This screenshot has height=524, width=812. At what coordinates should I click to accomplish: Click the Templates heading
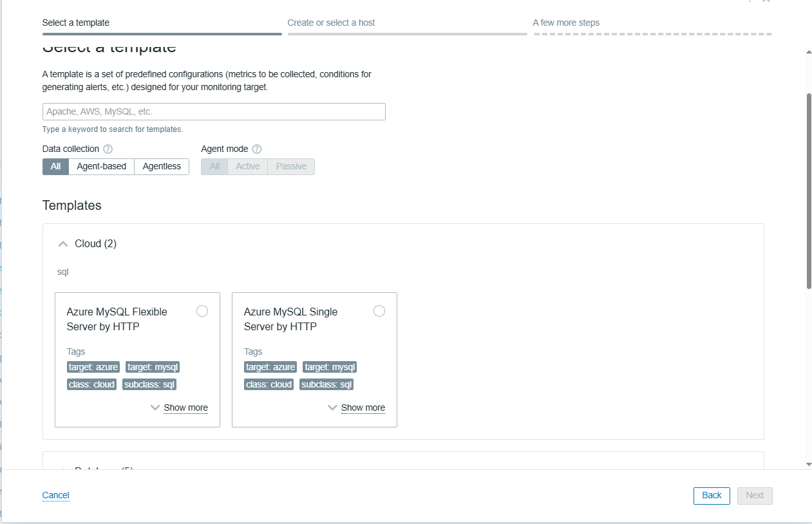pos(72,206)
